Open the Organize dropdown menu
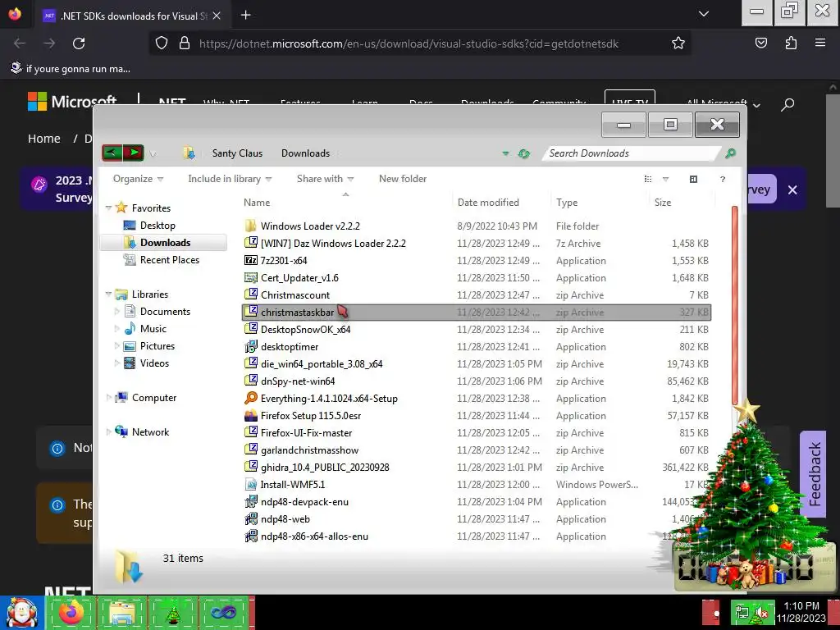840x630 pixels. [x=138, y=179]
